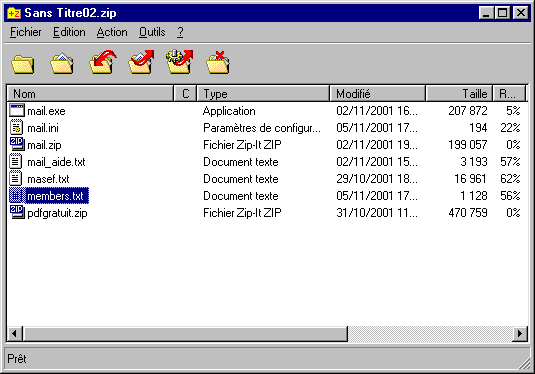Open the Fichier menu
This screenshot has height=374, width=535.
coord(26,32)
